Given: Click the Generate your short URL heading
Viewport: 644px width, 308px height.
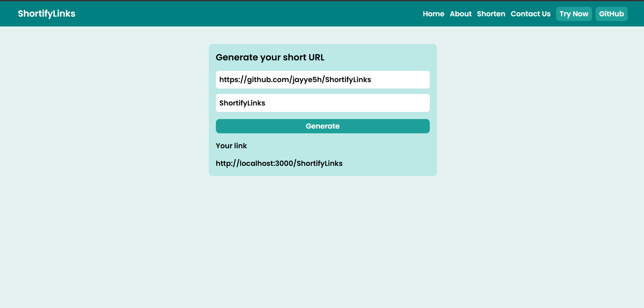Looking at the screenshot, I should point(270,57).
